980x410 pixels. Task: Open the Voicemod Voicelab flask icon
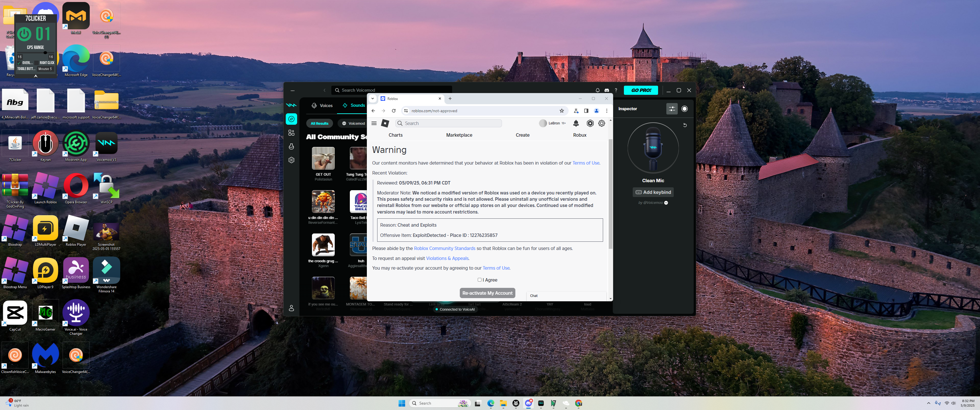tap(291, 146)
